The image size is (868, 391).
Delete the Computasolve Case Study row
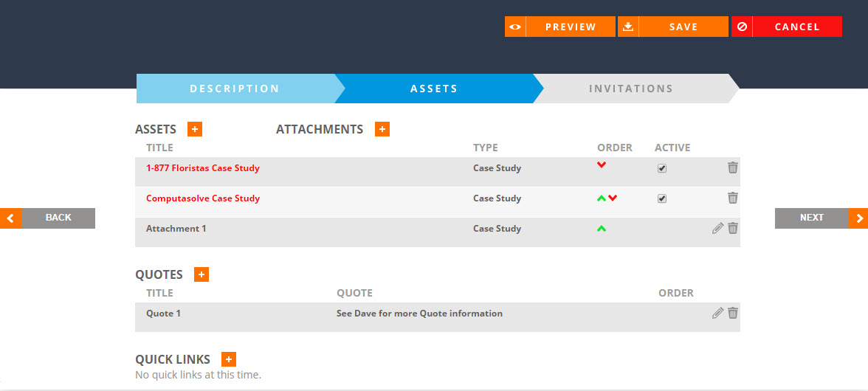tap(733, 198)
